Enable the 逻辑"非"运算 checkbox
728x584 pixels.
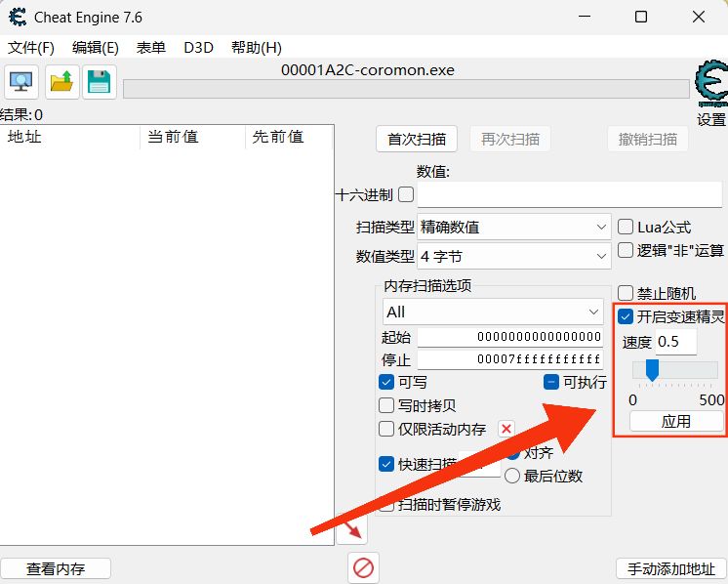(626, 250)
